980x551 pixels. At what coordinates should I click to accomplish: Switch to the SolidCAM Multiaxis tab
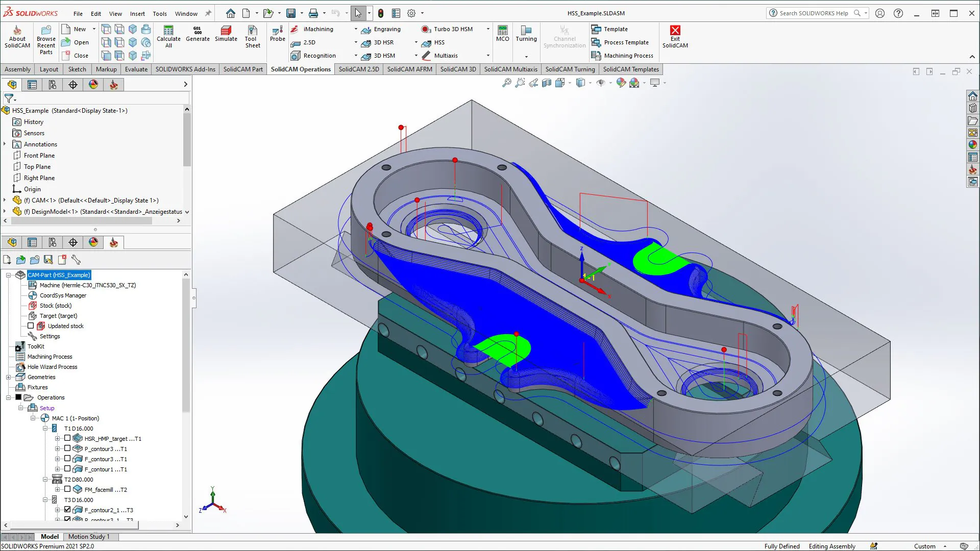pos(510,69)
